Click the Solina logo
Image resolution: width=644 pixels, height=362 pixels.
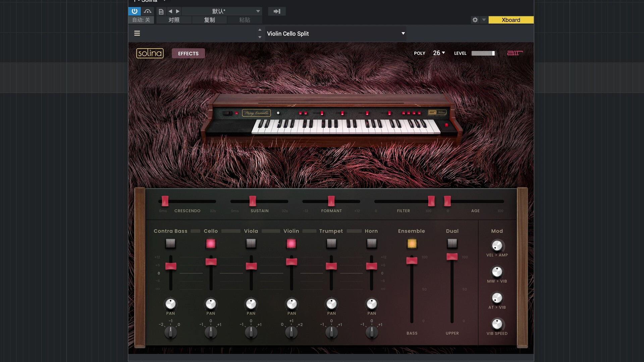150,53
